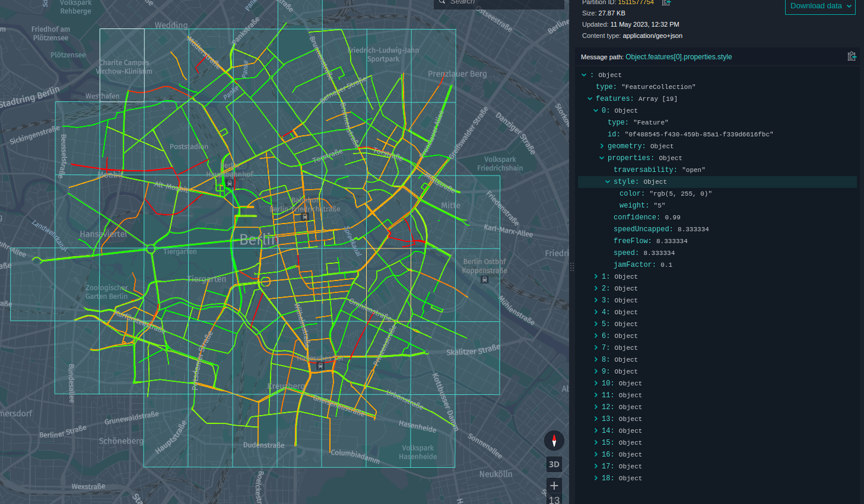Collapse the root Object node

(584, 75)
